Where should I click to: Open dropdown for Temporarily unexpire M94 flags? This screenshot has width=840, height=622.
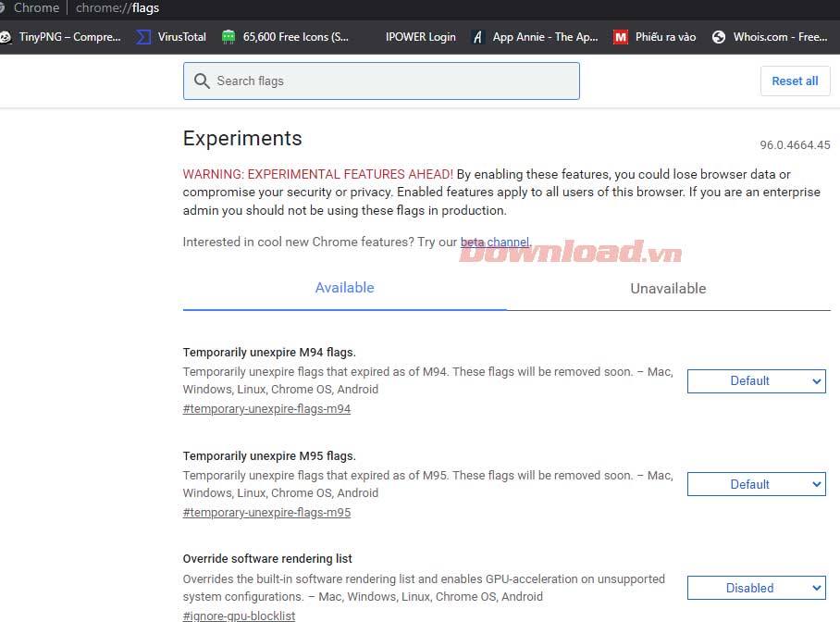click(x=757, y=381)
